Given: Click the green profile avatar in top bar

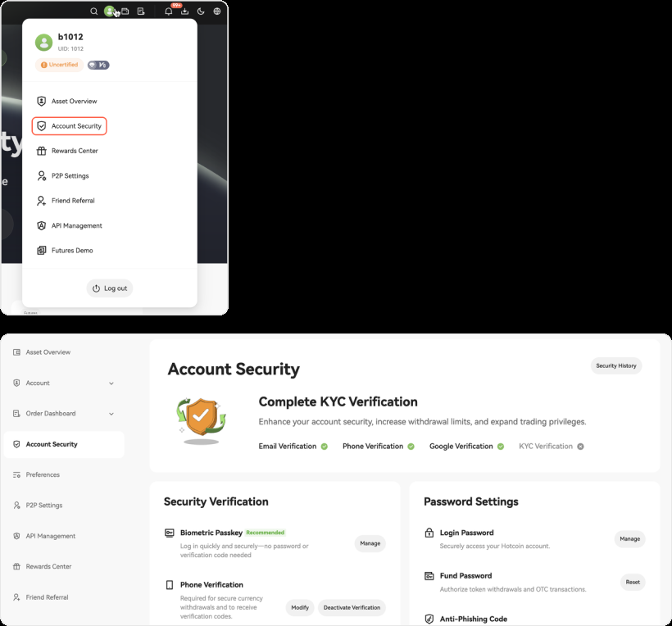Looking at the screenshot, I should click(110, 11).
